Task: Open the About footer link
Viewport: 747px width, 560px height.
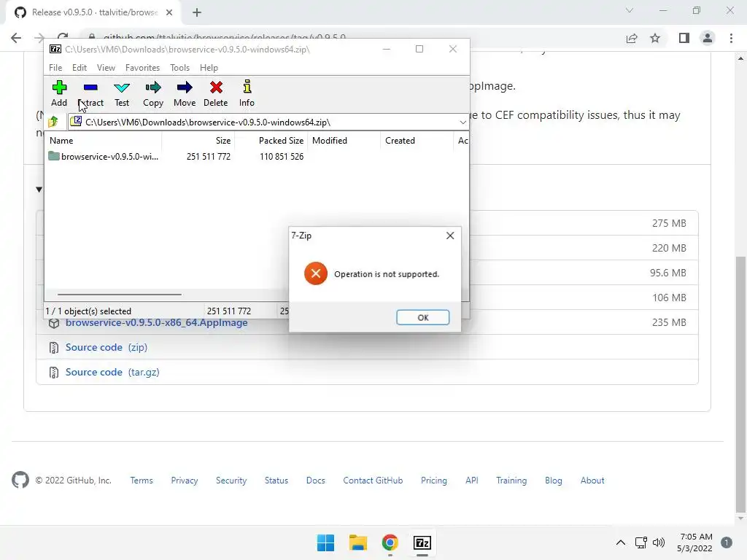Action: pos(592,481)
